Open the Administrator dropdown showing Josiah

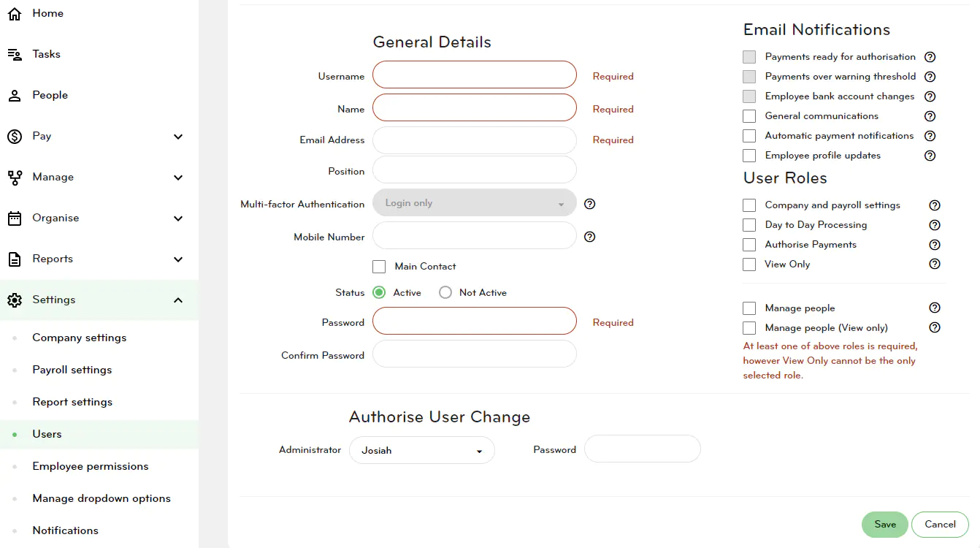pos(422,450)
